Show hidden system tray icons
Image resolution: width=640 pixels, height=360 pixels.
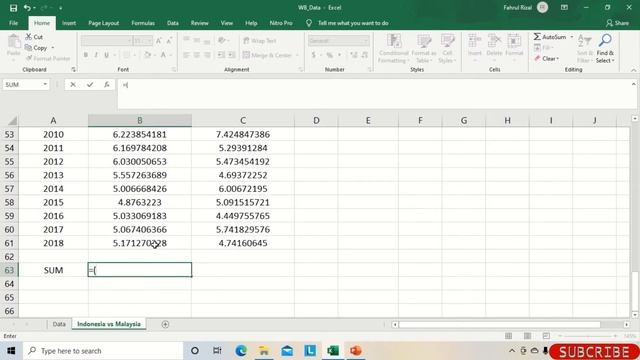pos(512,351)
